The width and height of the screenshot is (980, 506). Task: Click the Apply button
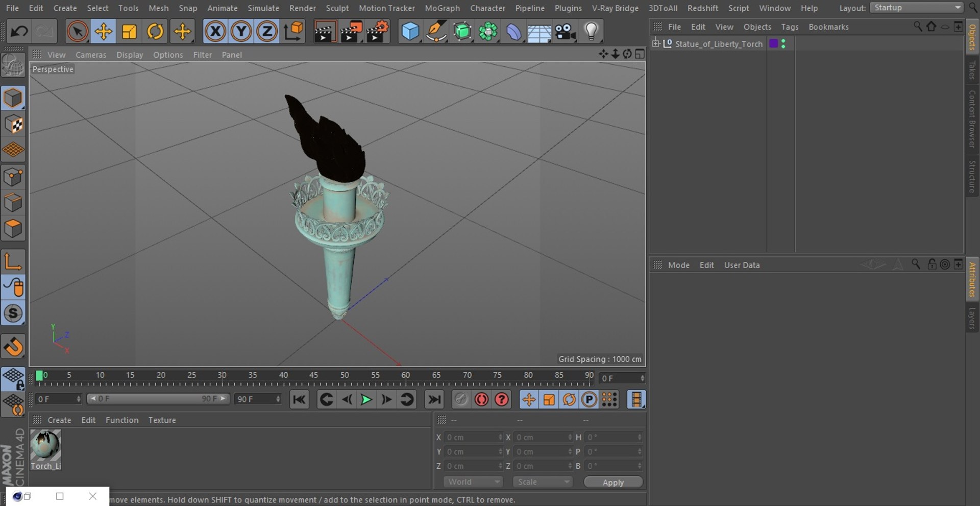point(613,483)
